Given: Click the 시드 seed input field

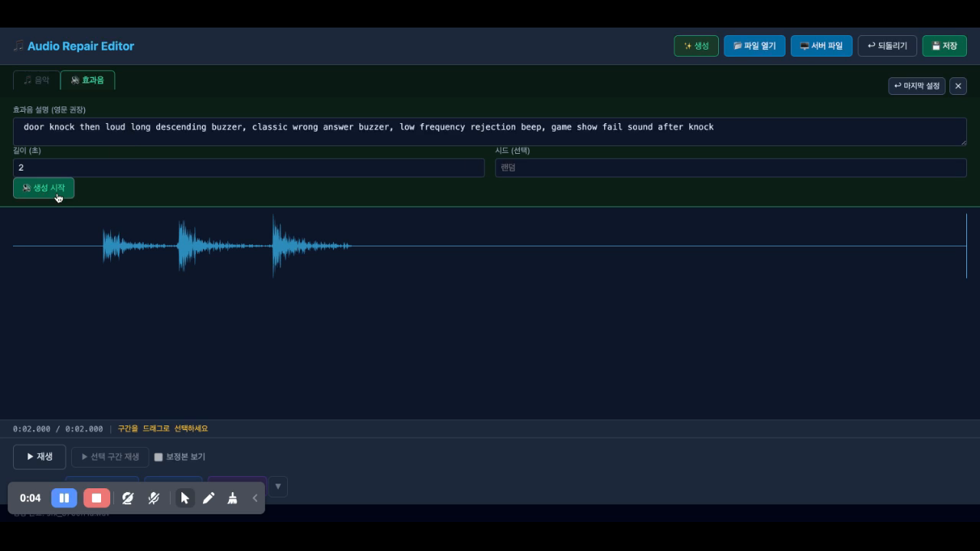Looking at the screenshot, I should [x=731, y=168].
